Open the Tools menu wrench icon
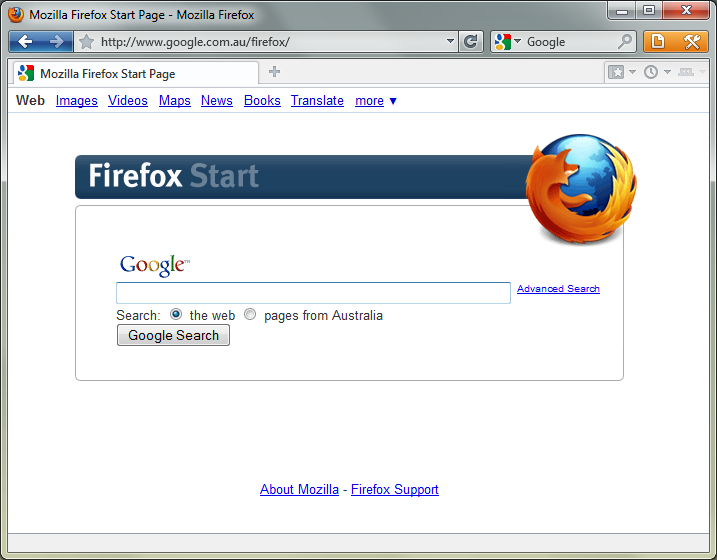Viewport: 717px width, 560px height. tap(692, 42)
